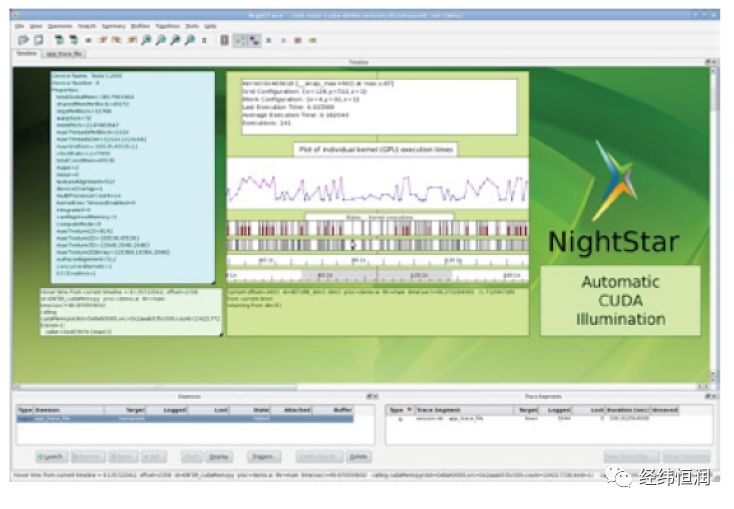The width and height of the screenshot is (734, 509).
Task: Click the Automatic CUDA Illumination box
Action: click(x=620, y=301)
